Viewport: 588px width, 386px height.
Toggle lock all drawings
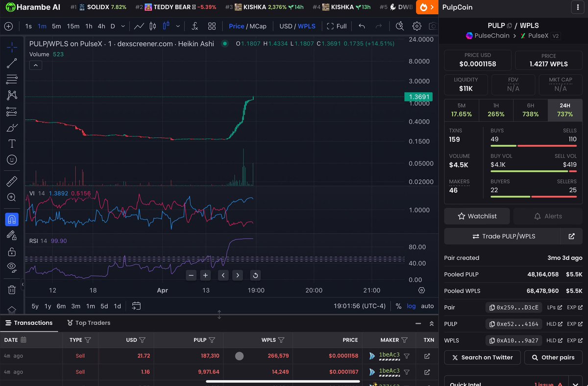coord(12,251)
